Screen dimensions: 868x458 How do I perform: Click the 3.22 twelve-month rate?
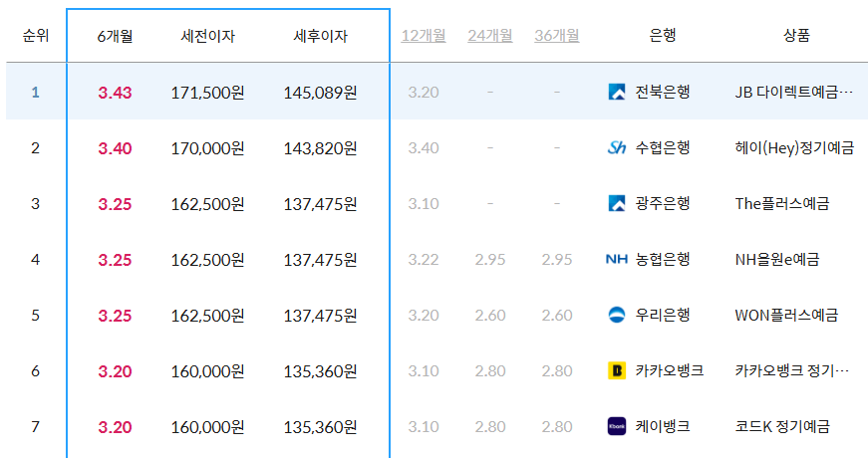(x=424, y=260)
